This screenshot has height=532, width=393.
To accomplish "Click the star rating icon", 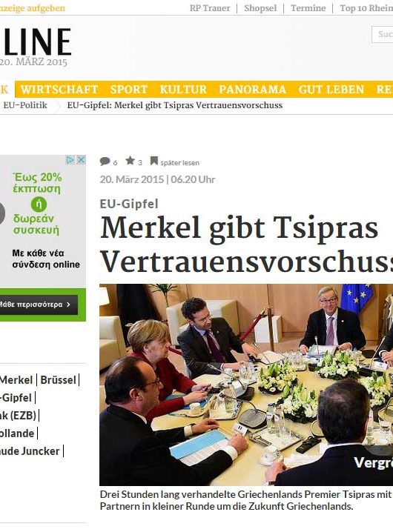I will [130, 161].
